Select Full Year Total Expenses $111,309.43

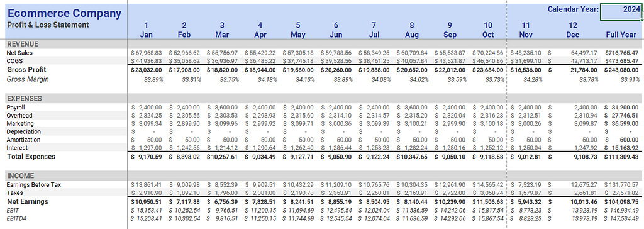[x=622, y=157]
